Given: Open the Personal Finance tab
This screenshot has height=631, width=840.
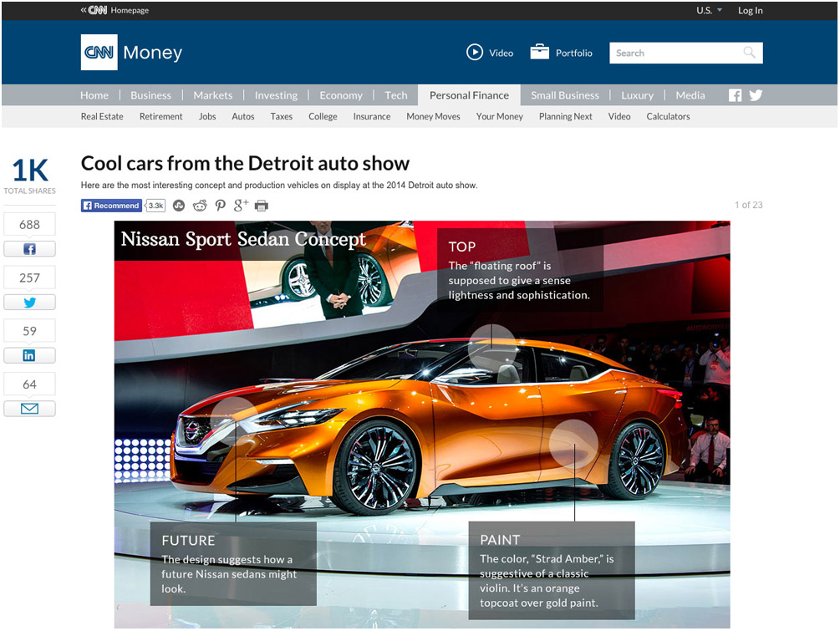Looking at the screenshot, I should (469, 95).
